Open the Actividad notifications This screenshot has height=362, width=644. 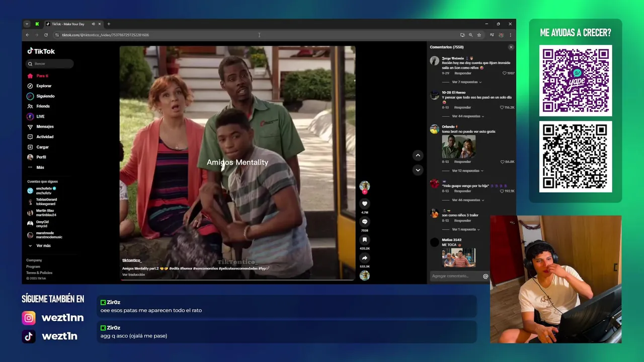point(40,137)
